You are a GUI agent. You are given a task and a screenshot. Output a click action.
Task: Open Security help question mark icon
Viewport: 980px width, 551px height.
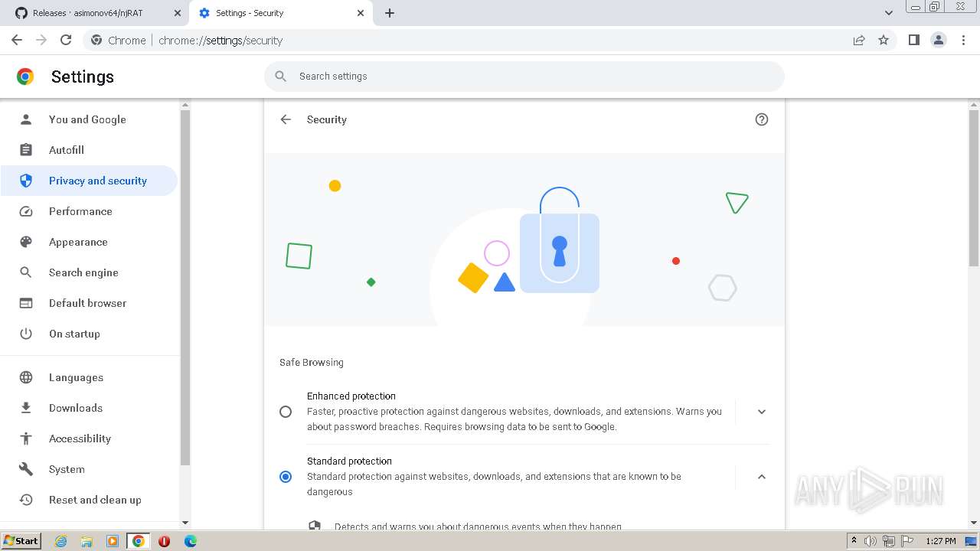pos(761,119)
